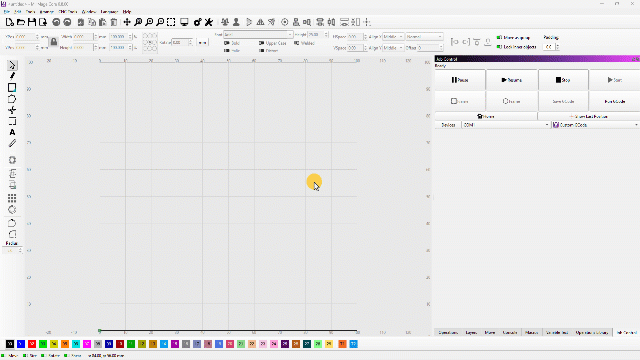
Task: Select the Draw Lines pencil tool
Action: tap(12, 76)
